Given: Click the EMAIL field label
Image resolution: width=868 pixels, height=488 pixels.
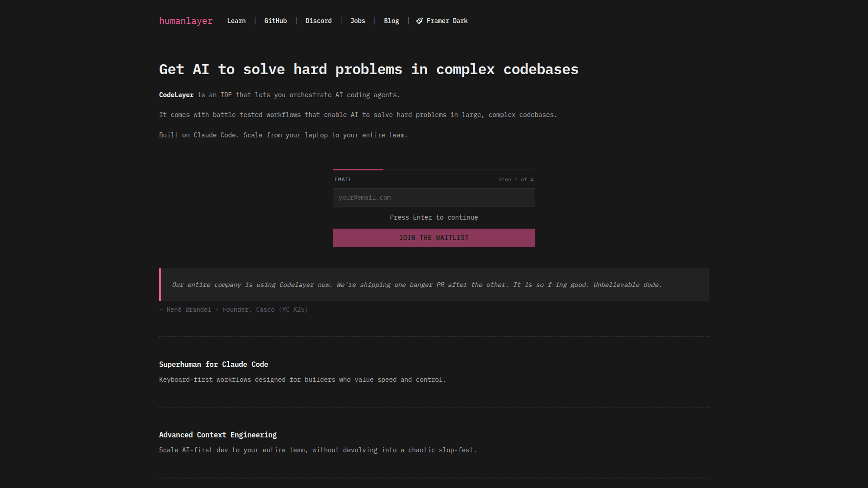Looking at the screenshot, I should (x=343, y=179).
